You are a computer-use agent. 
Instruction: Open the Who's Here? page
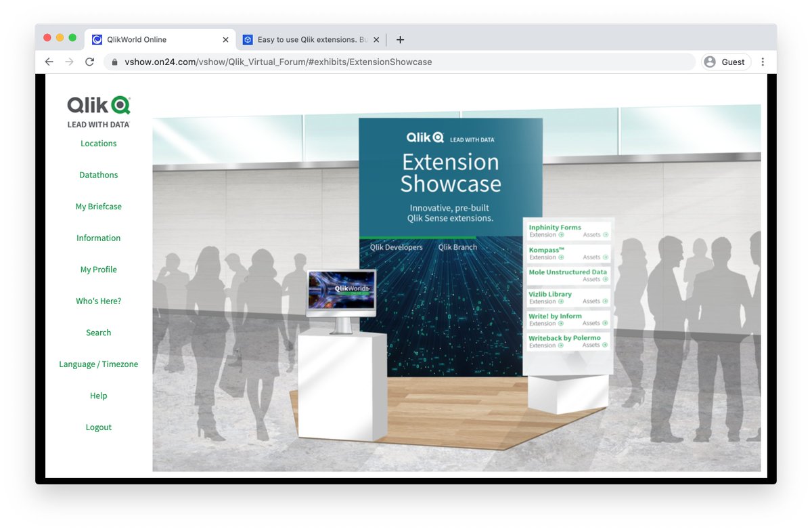(x=98, y=301)
